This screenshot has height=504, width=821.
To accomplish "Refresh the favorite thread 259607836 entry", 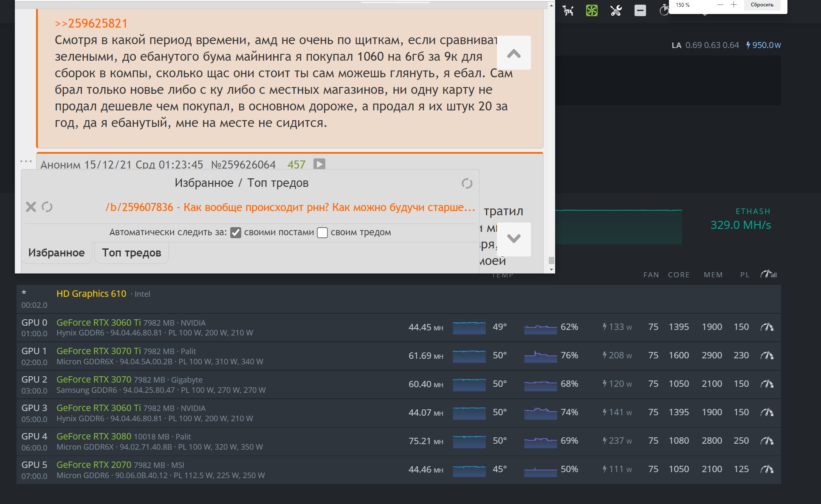I will pyautogui.click(x=47, y=207).
